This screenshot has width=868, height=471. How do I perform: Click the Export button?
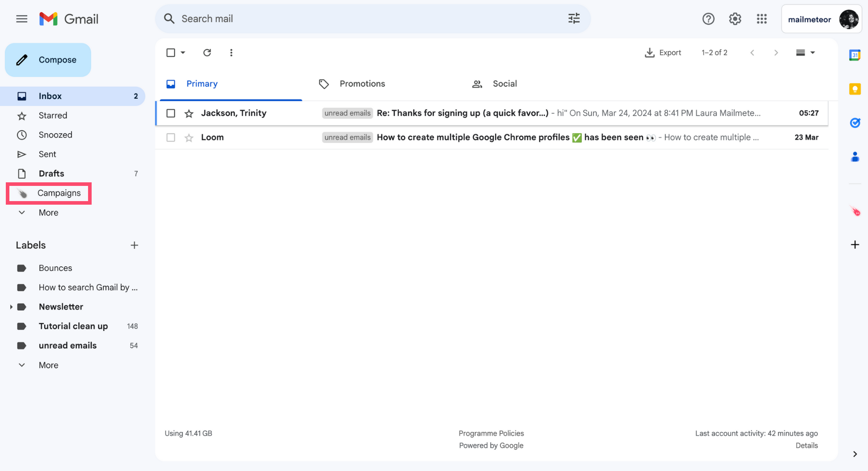[663, 53]
